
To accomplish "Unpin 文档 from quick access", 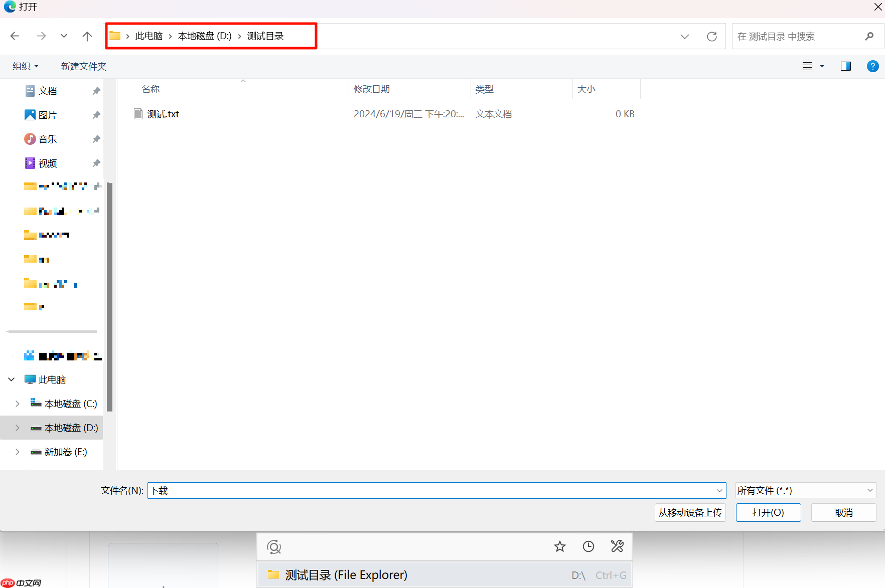I will [96, 90].
